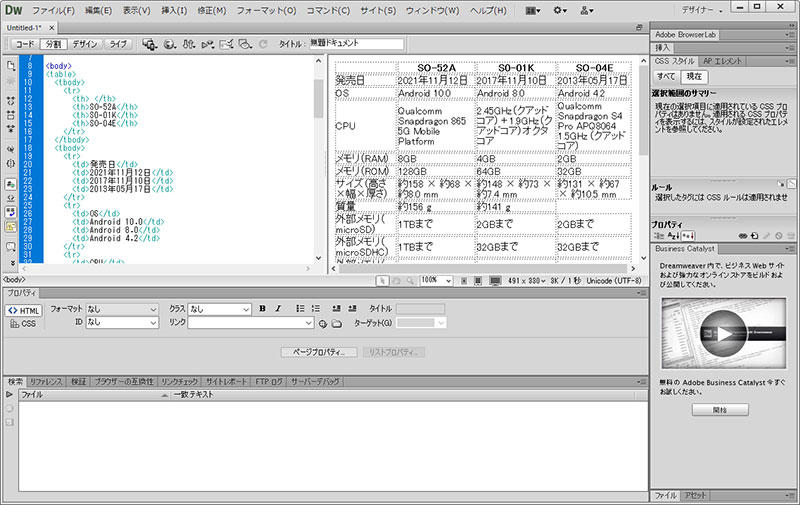The width and height of the screenshot is (800, 505).
Task: Open the multiscreen preview icon in document toolbar
Action: pyautogui.click(x=149, y=44)
